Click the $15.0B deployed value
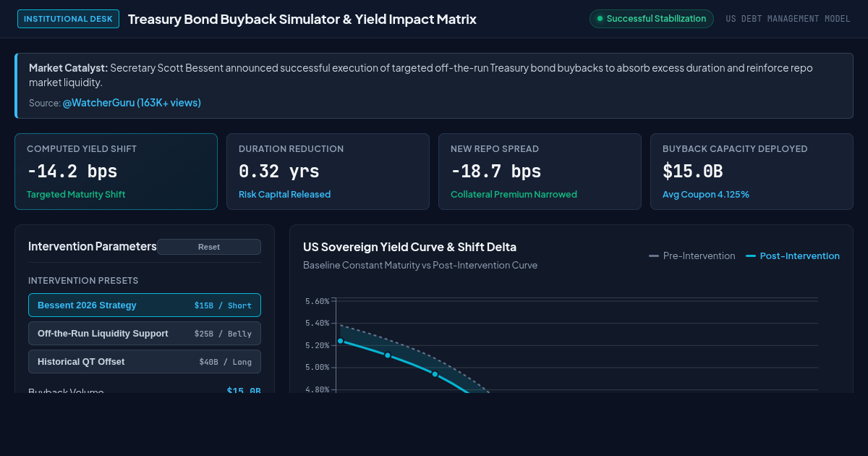This screenshot has width=868, height=456. tap(692, 172)
